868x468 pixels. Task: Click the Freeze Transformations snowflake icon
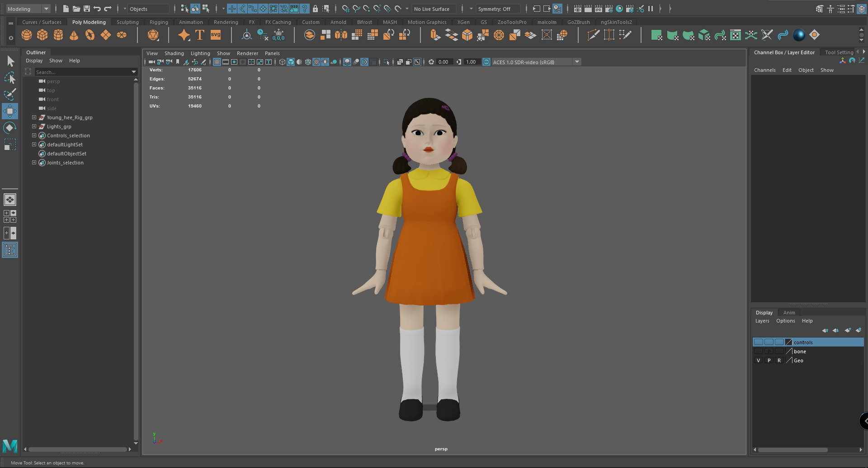click(x=278, y=35)
